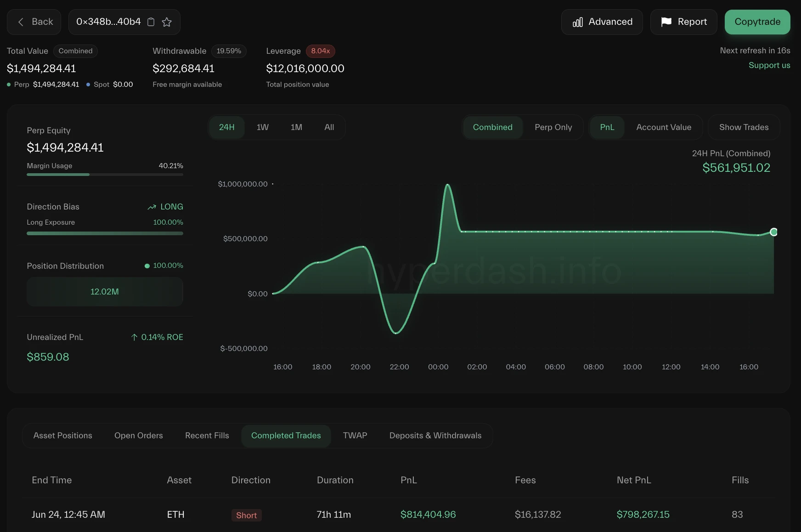
Task: Click the back chevron arrow
Action: click(21, 22)
